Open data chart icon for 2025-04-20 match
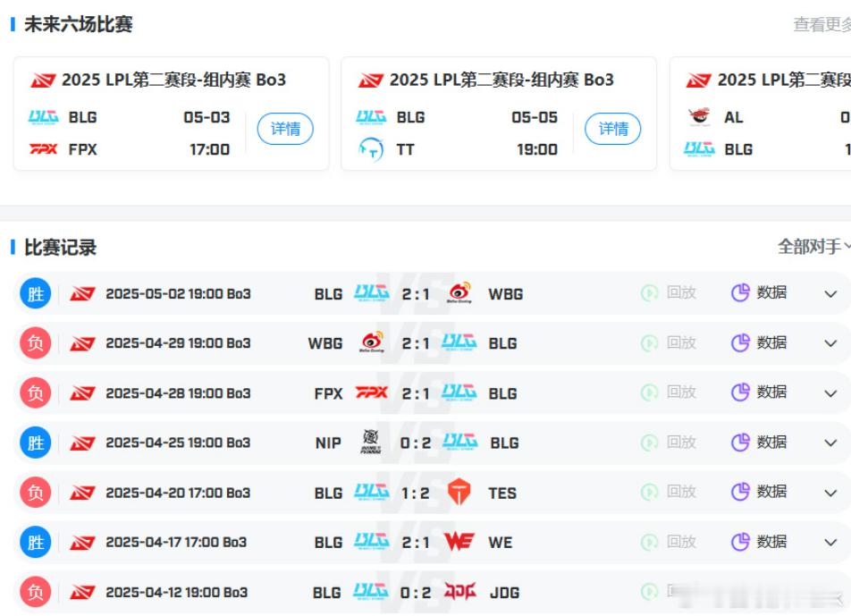 (x=740, y=492)
